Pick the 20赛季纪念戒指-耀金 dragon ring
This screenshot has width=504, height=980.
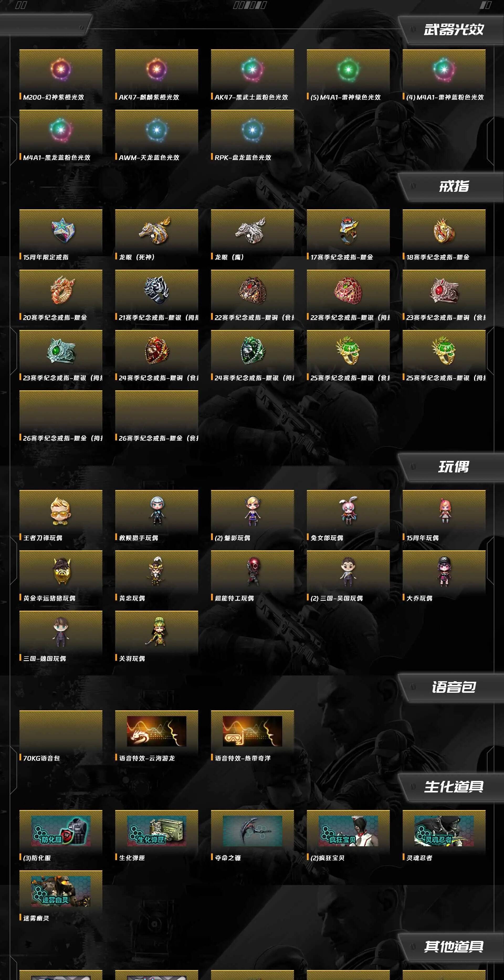pyautogui.click(x=62, y=290)
